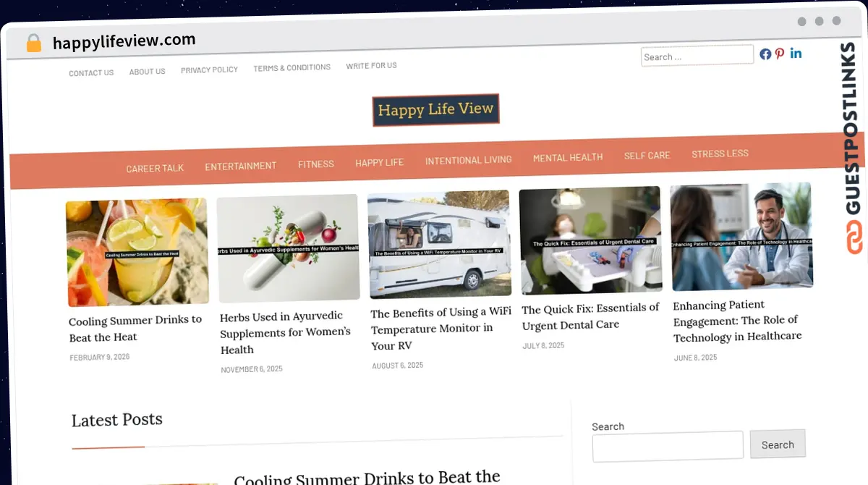Open the ABOUT US page
868x485 pixels.
tap(147, 71)
